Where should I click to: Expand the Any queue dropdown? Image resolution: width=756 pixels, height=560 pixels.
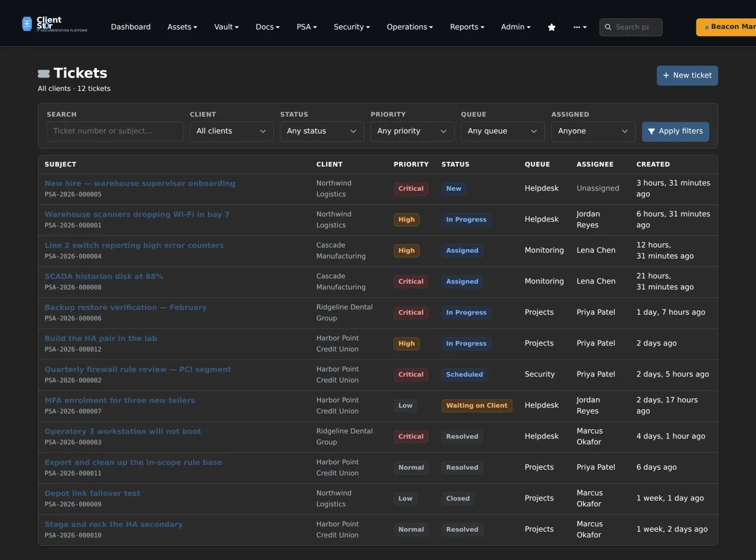point(503,131)
